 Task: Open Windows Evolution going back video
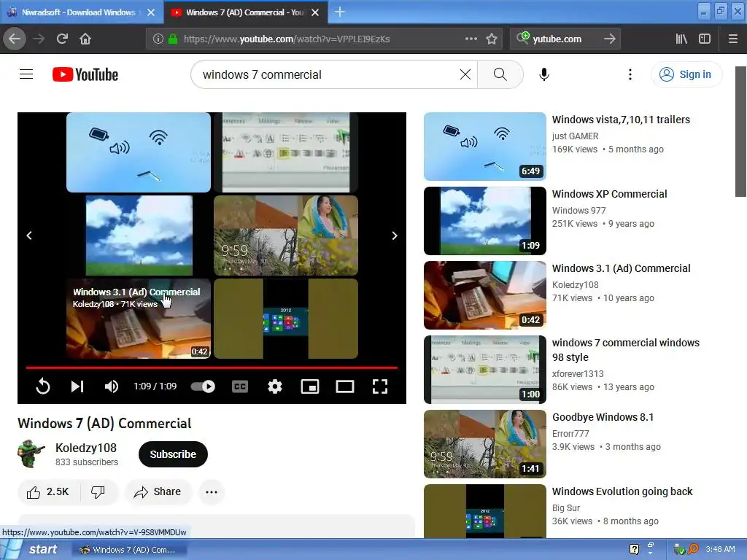pyautogui.click(x=622, y=491)
